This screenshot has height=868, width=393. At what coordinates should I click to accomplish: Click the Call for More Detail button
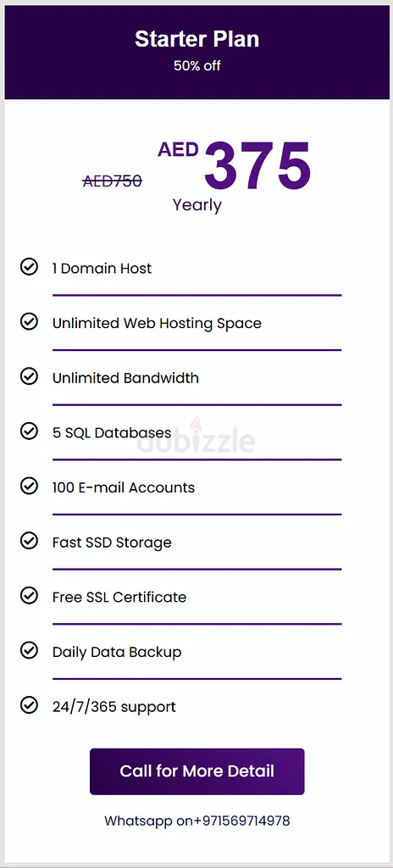pos(197,771)
